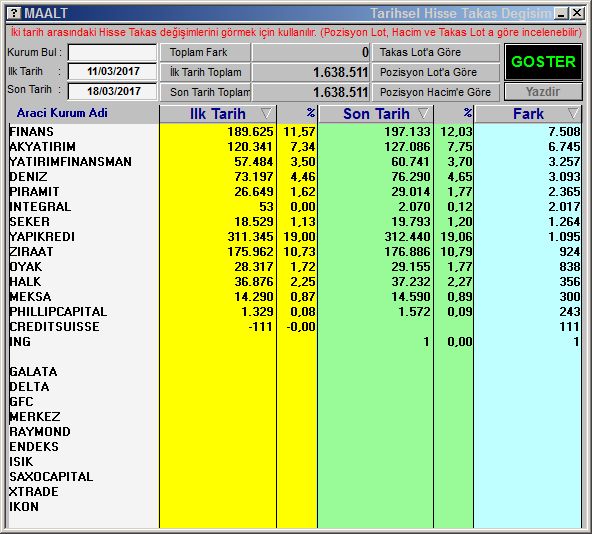Click FINANS Son Tarih value 197.133
Viewport: 592px width, 534px height.
[407, 132]
